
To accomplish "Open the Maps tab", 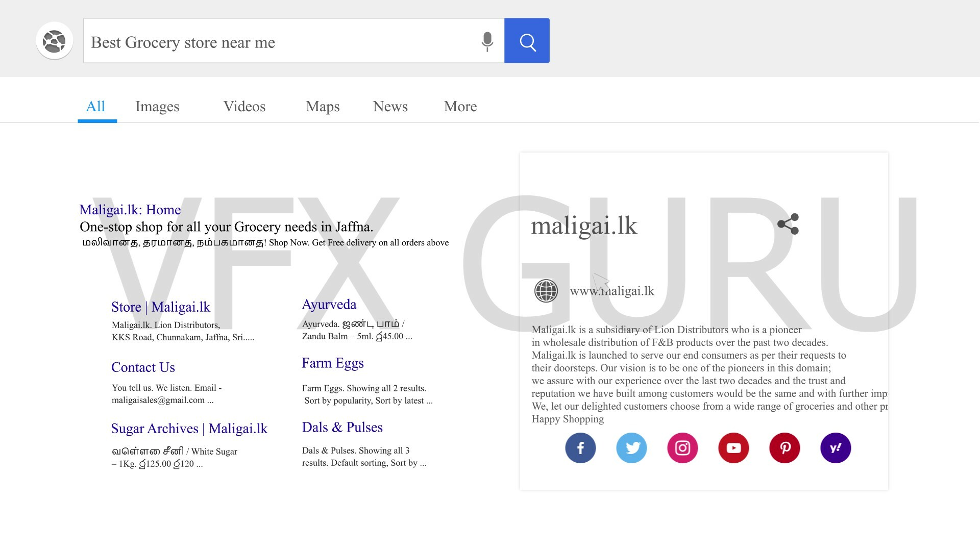I will 323,106.
